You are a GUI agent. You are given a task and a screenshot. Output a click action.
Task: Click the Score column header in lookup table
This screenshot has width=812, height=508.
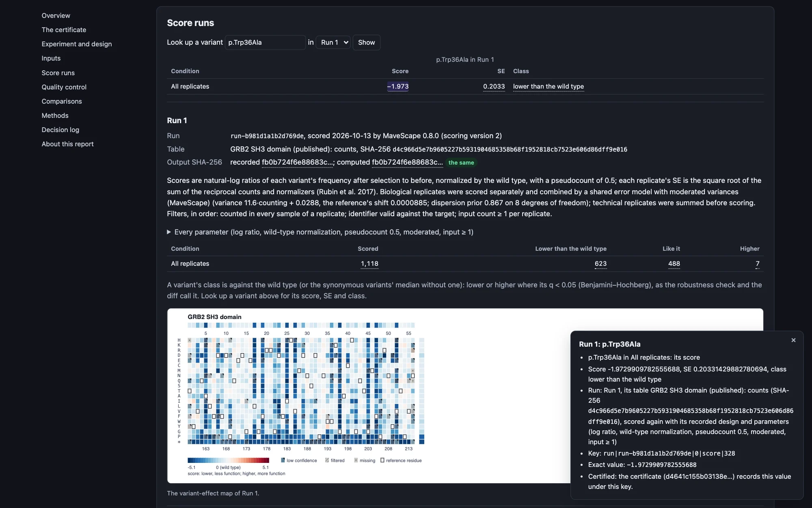[400, 71]
